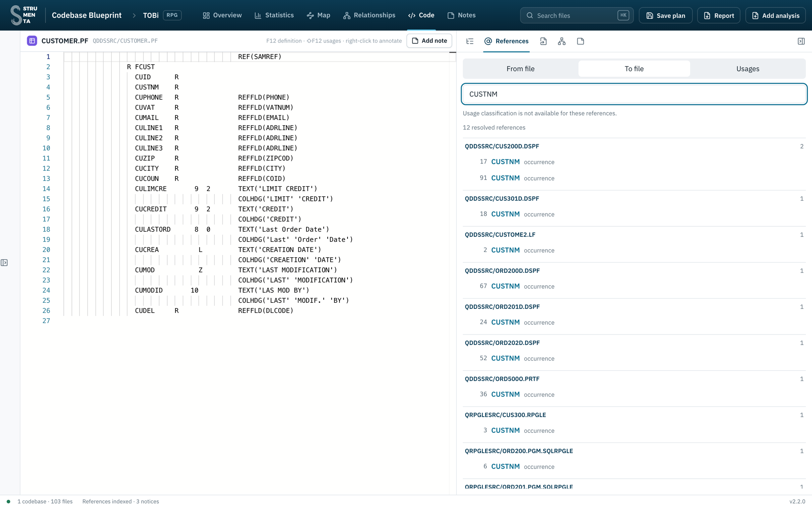Click code line number 14
This screenshot has width=812, height=508.
(46, 189)
